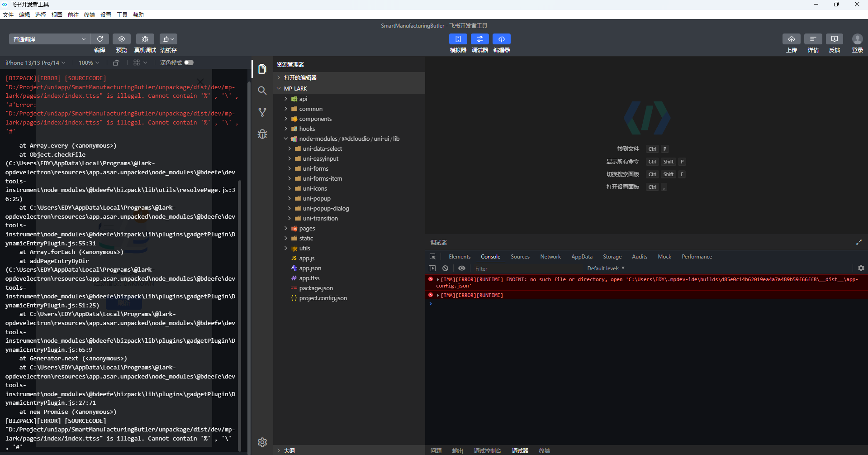Start real device debugging
Screen dimensions: 868x455
tap(145, 39)
